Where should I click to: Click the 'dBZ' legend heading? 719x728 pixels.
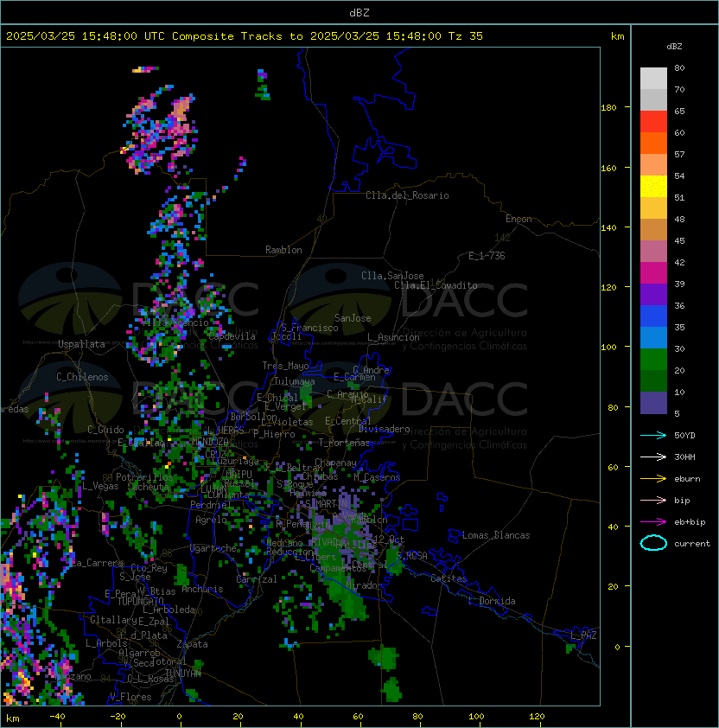(674, 47)
